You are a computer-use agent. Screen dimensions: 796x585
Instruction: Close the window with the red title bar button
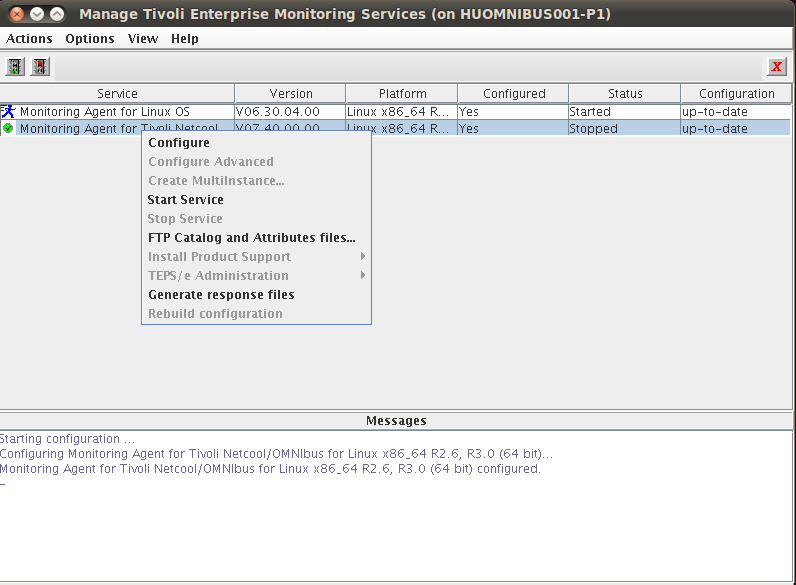point(17,14)
